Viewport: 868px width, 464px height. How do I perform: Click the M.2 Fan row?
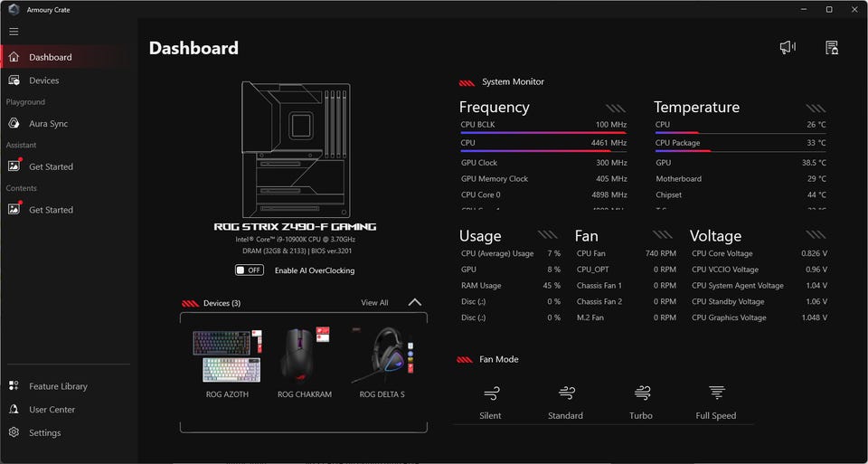point(626,317)
